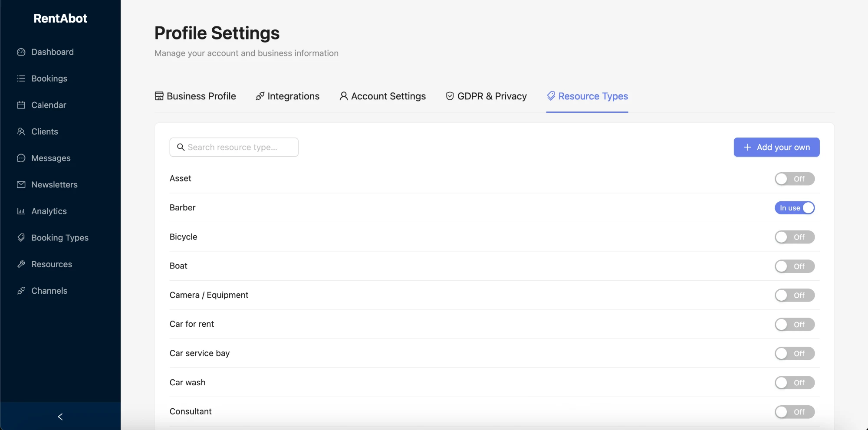Click the Calendar icon in sidebar
The height and width of the screenshot is (430, 868).
click(21, 105)
